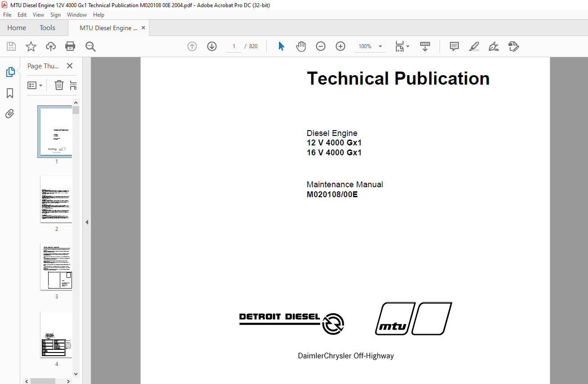Bookmark document with star icon
The width and height of the screenshot is (588, 384).
(x=31, y=46)
